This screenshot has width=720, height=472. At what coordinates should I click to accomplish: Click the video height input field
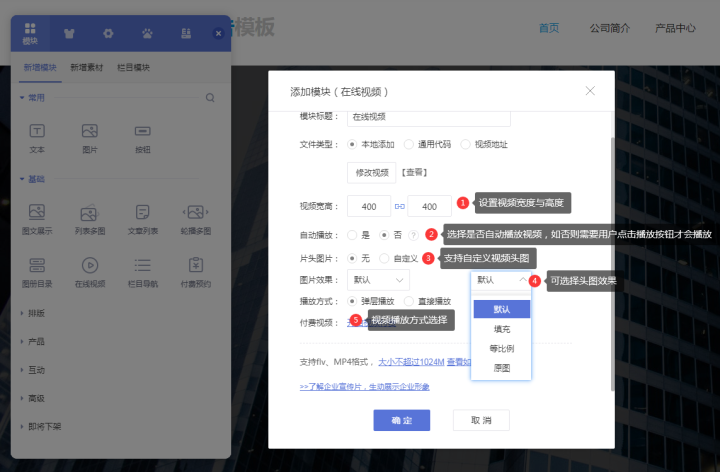click(429, 207)
